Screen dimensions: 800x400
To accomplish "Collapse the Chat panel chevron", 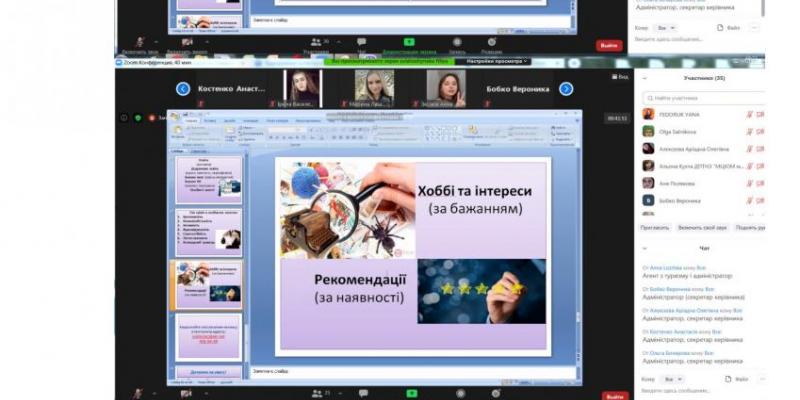I will coord(645,248).
